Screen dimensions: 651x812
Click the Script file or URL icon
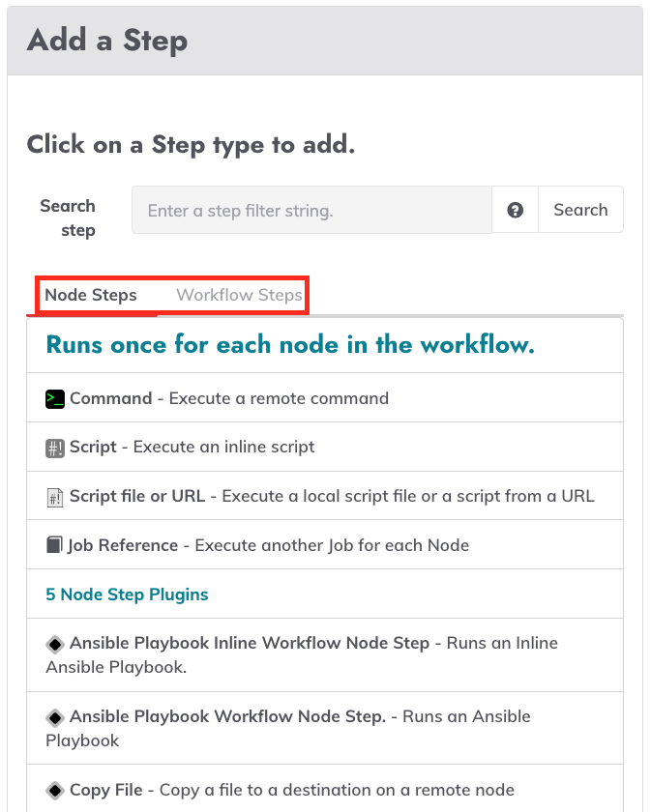(55, 498)
